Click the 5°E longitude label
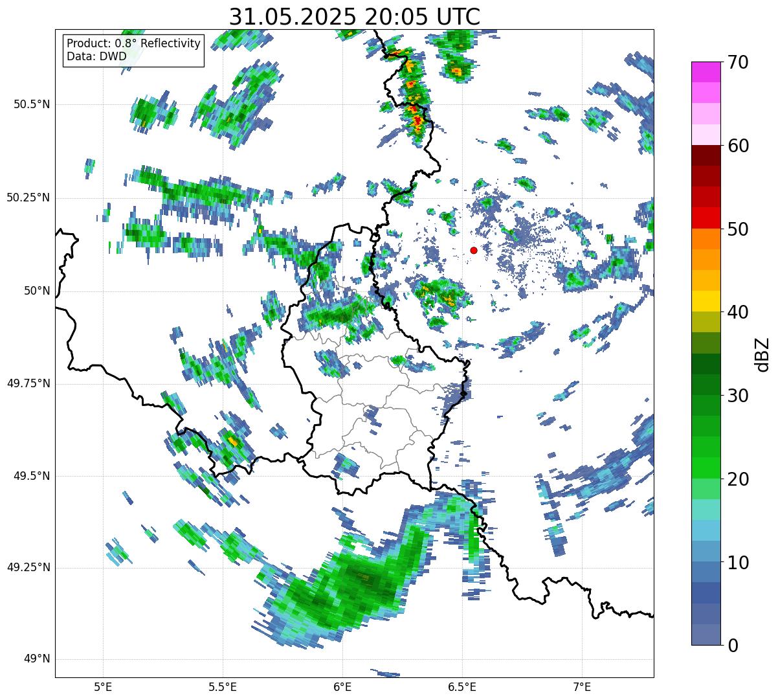The width and height of the screenshot is (778, 700). point(103,686)
